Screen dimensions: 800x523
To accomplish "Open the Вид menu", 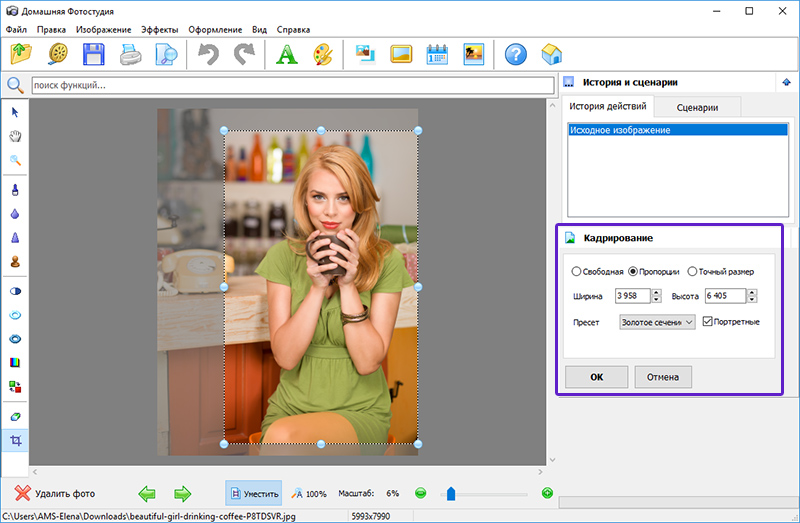I will coord(259,30).
